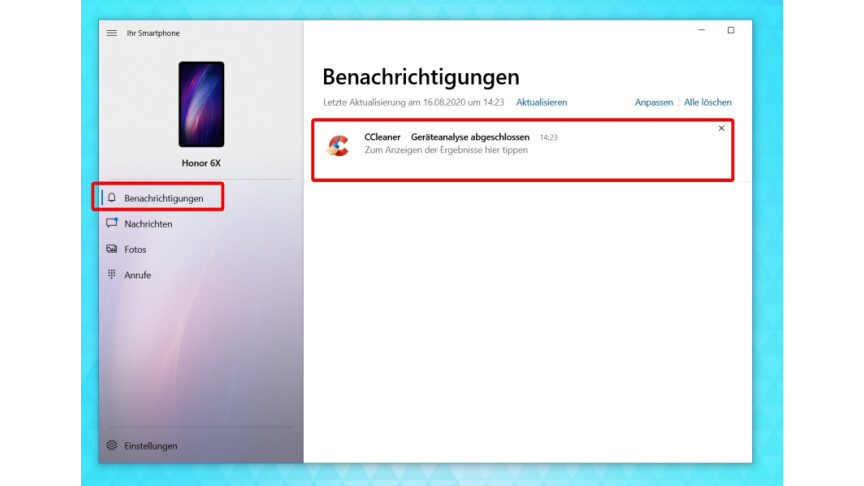Maximize the Ihr Smartphone window
The height and width of the screenshot is (486, 864).
tap(731, 30)
